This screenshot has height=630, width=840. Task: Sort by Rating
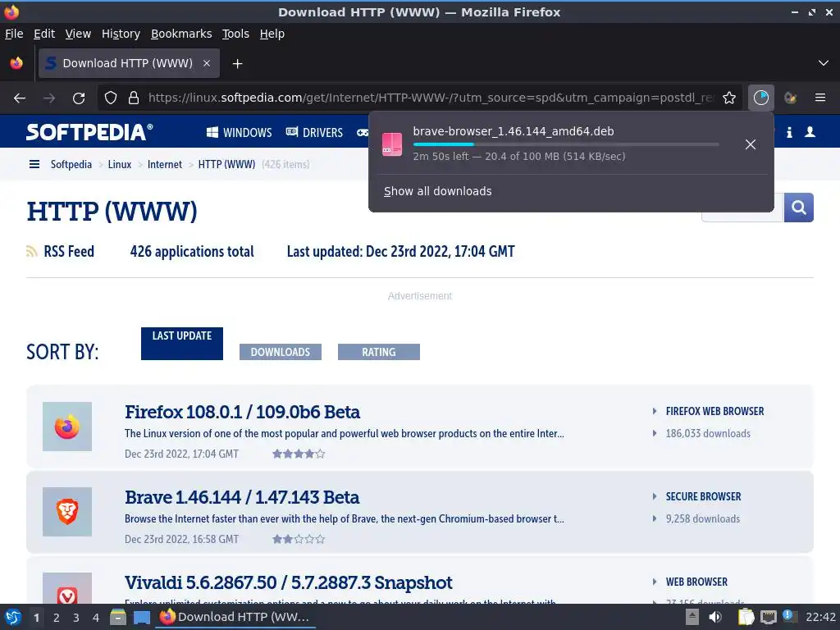coord(379,352)
